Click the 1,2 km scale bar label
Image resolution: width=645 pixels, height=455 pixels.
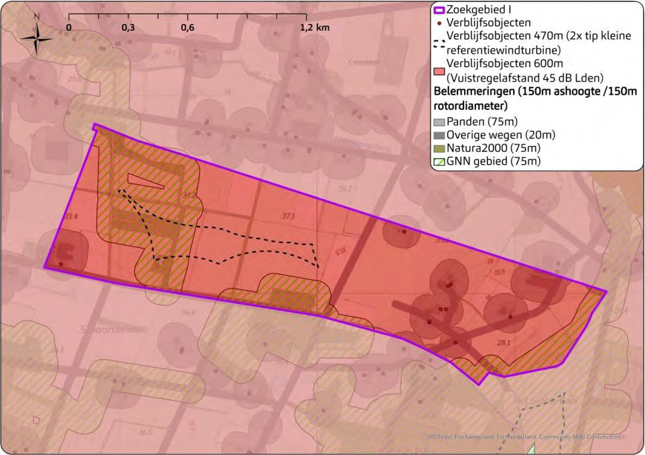(x=314, y=28)
